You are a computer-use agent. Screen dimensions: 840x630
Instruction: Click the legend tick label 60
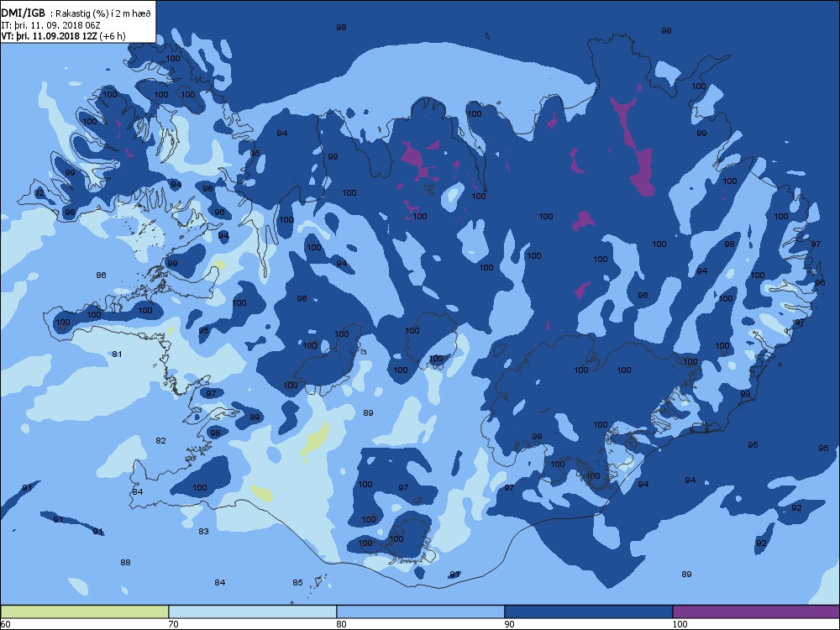tap(5, 624)
